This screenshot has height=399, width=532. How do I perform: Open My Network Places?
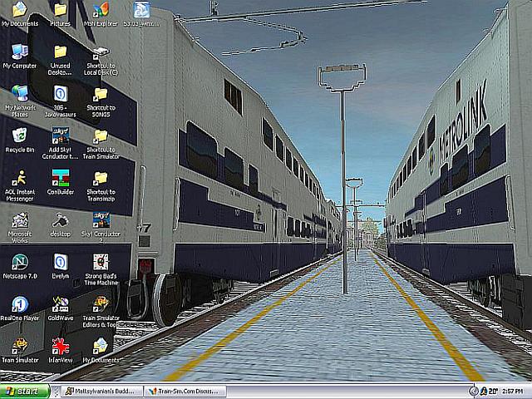20,101
